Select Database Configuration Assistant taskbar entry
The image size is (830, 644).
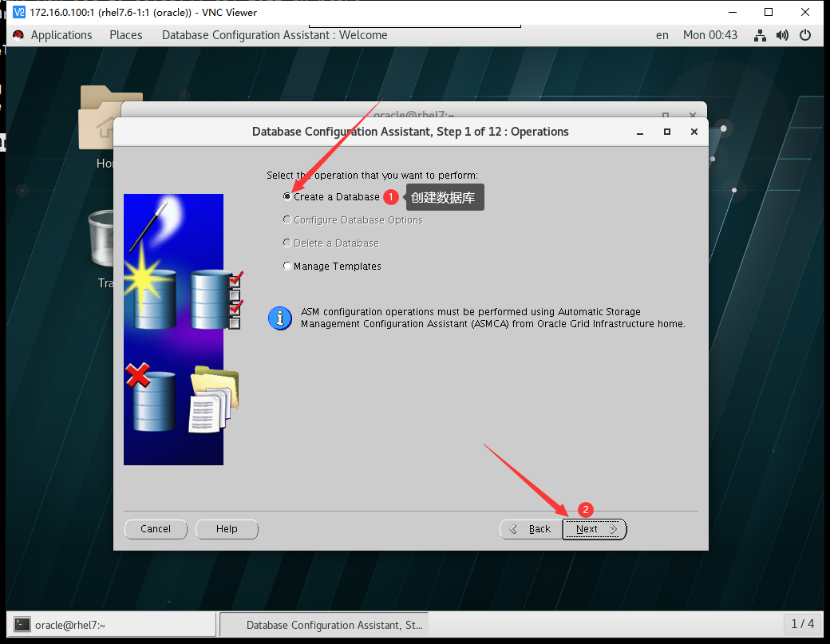coord(324,625)
